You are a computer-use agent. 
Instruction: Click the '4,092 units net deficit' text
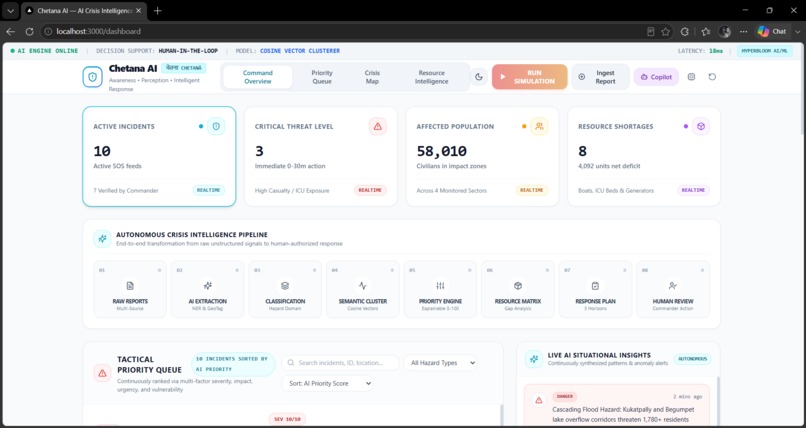609,166
